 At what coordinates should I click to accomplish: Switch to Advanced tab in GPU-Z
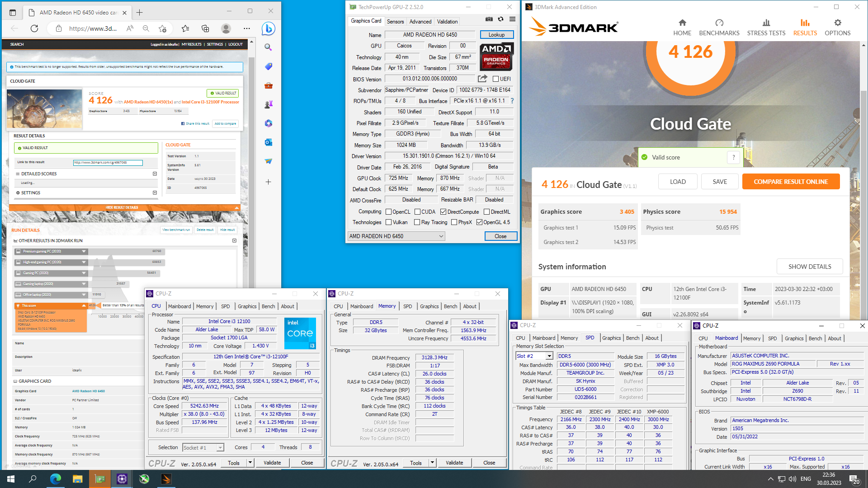pos(420,21)
